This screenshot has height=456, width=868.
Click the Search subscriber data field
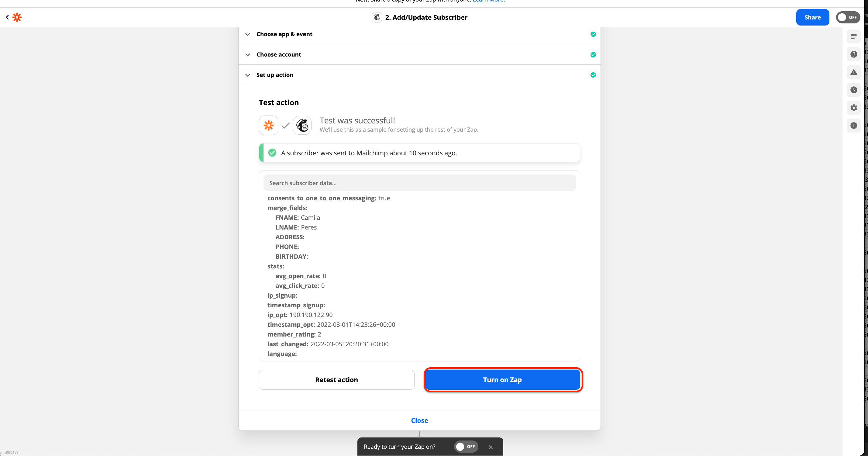419,183
